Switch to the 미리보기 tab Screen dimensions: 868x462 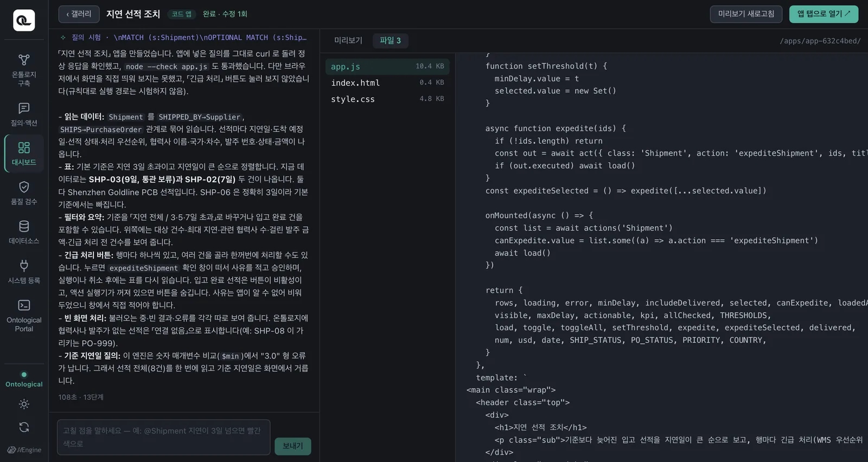click(348, 41)
